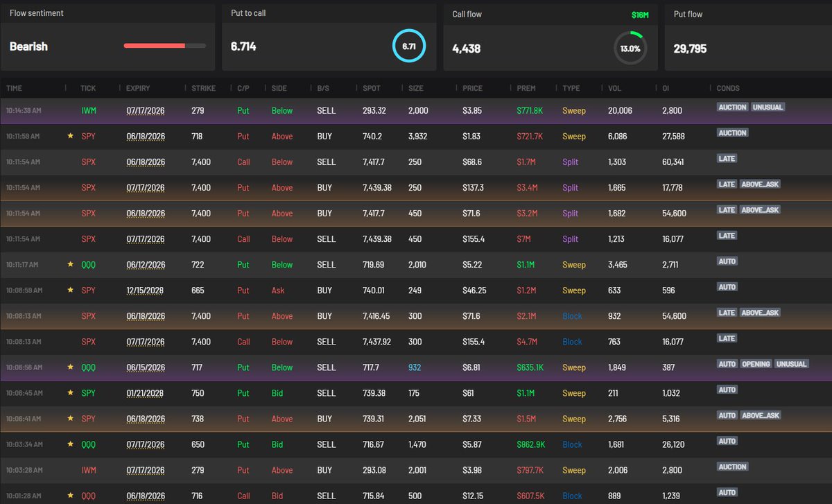Click the ABOVE_ASK tag on the SPY 738 row
The width and height of the screenshot is (832, 504).
[760, 415]
